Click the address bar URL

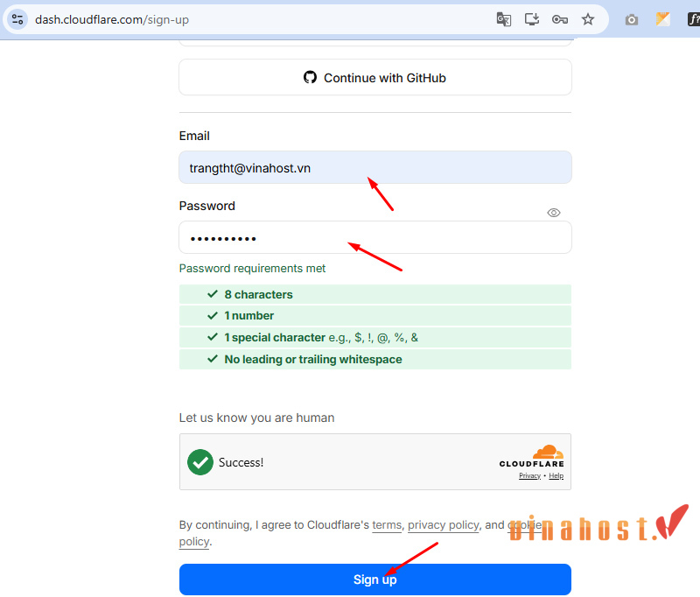click(112, 19)
